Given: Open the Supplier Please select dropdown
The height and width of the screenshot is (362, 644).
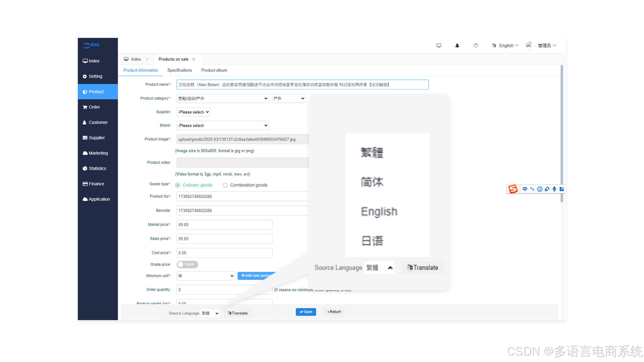Looking at the screenshot, I should [194, 112].
